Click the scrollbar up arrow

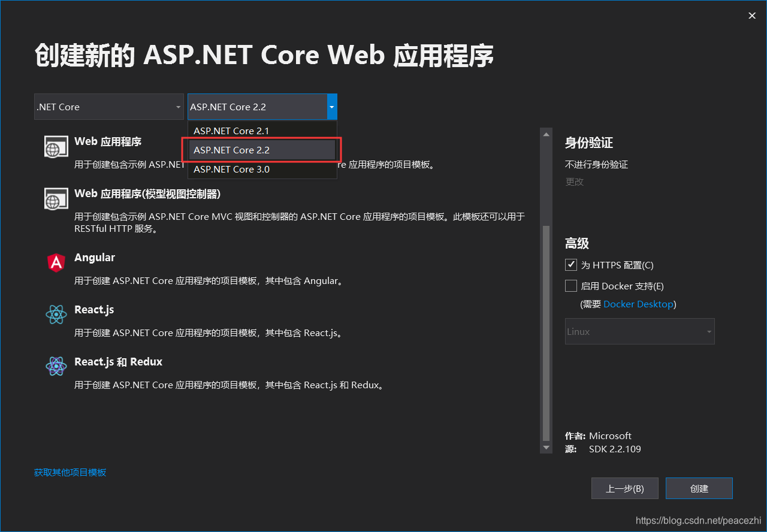tap(545, 134)
